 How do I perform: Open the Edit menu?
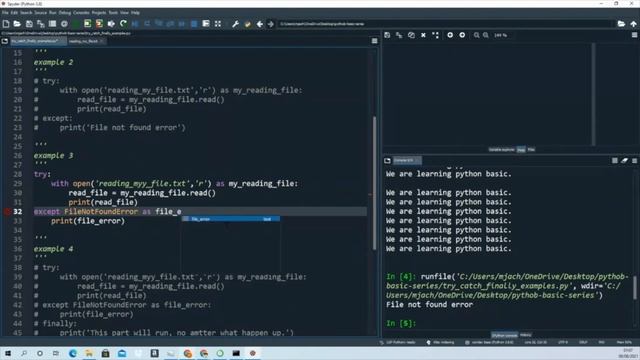(x=14, y=13)
